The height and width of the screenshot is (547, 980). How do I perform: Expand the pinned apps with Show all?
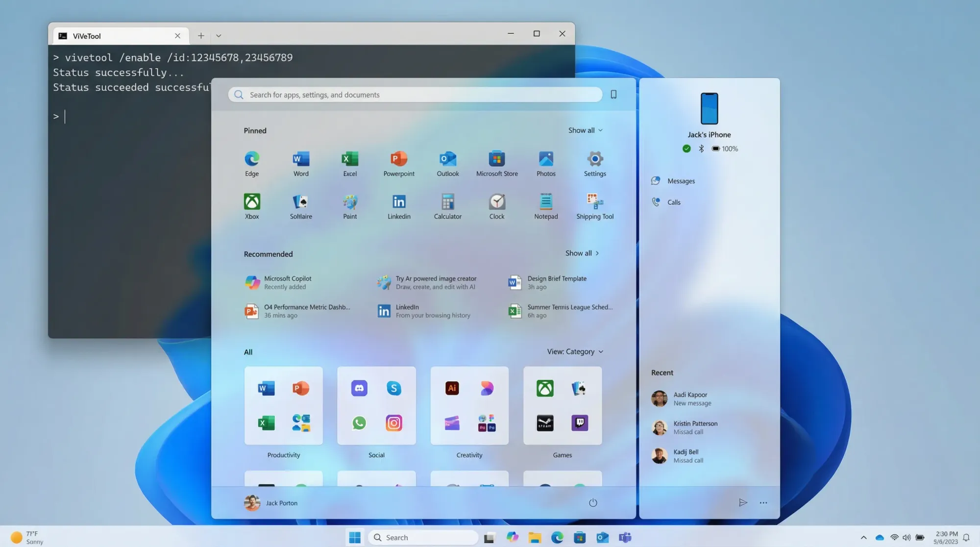click(x=585, y=130)
